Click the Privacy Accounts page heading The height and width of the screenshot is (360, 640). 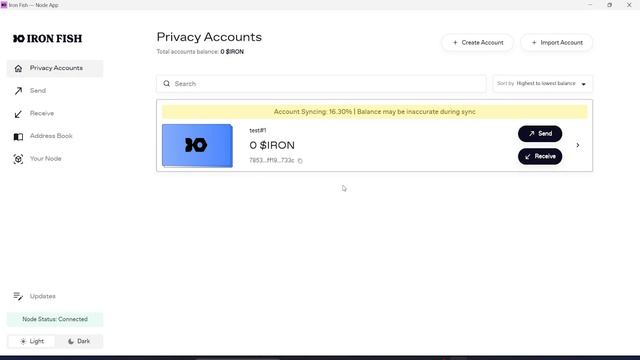point(209,37)
